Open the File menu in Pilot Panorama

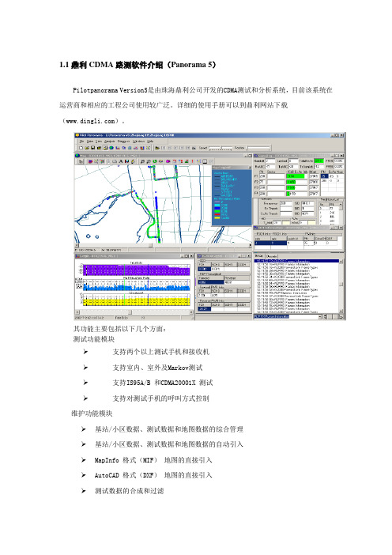[x=81, y=142]
